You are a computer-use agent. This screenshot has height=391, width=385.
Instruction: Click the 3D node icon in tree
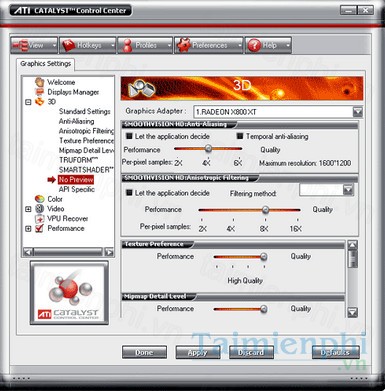point(40,101)
